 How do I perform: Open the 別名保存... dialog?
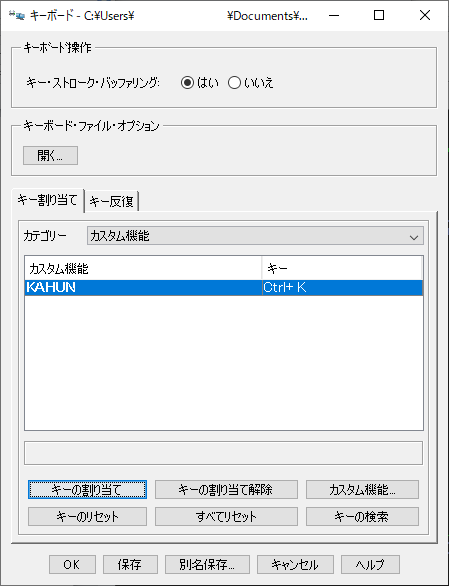(x=207, y=564)
